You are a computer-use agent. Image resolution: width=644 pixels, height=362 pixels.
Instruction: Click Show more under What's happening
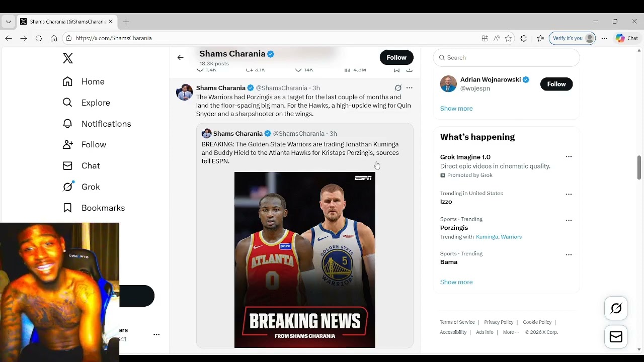click(456, 282)
